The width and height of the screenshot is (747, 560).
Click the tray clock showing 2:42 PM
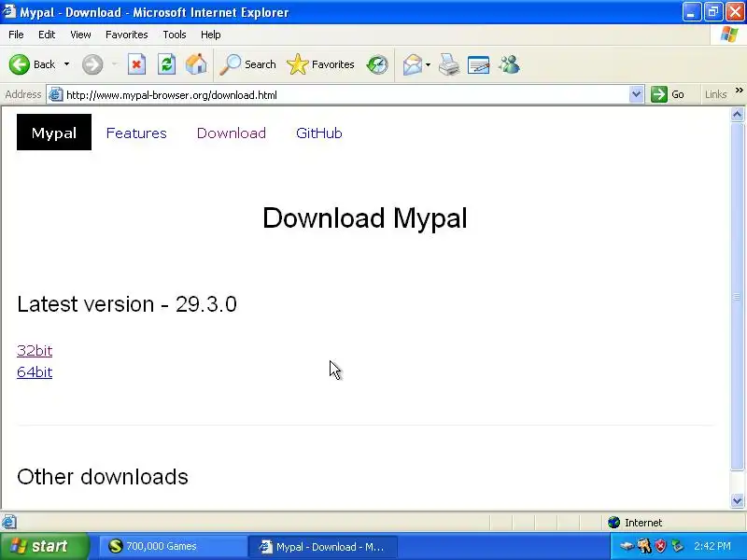[x=712, y=546]
